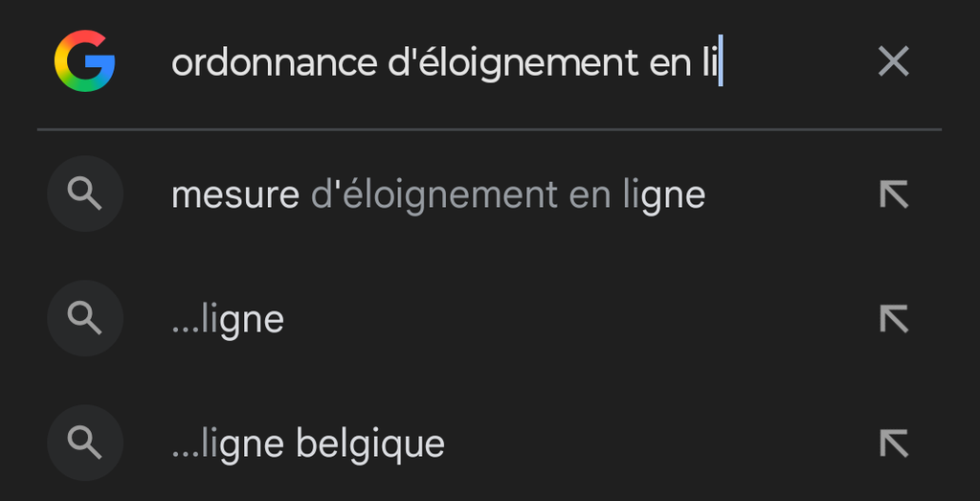Click the word "mesure" in first suggestion
Image resolution: width=980 pixels, height=501 pixels.
234,195
